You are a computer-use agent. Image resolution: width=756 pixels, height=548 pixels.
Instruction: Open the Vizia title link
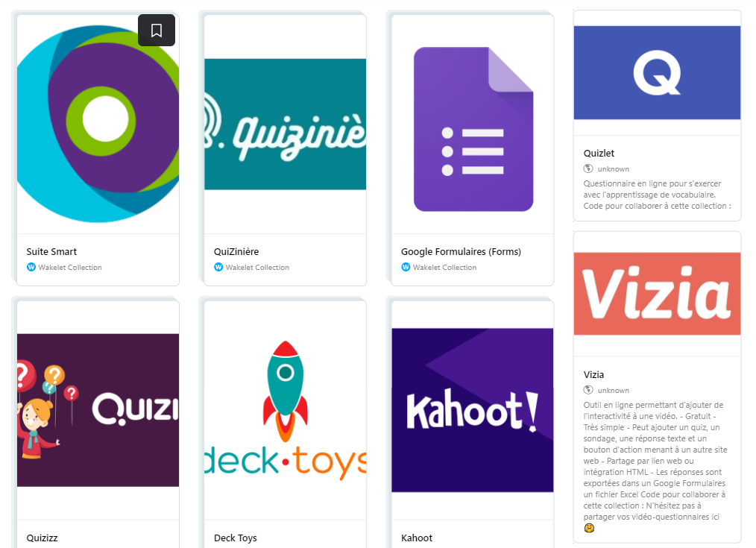pyautogui.click(x=593, y=374)
